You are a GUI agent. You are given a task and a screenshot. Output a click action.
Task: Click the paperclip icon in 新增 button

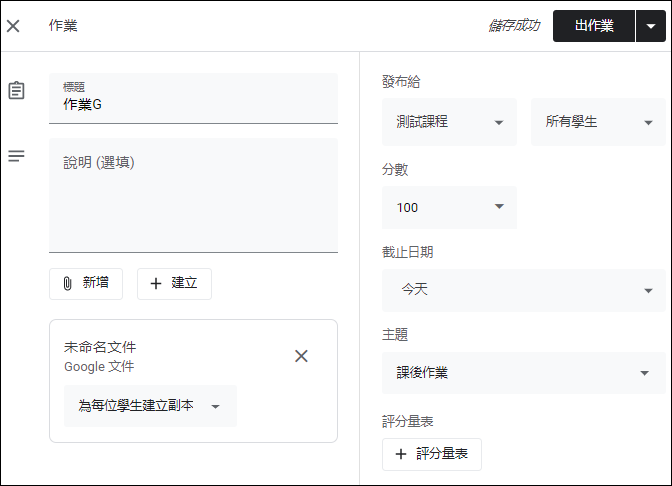(x=67, y=283)
